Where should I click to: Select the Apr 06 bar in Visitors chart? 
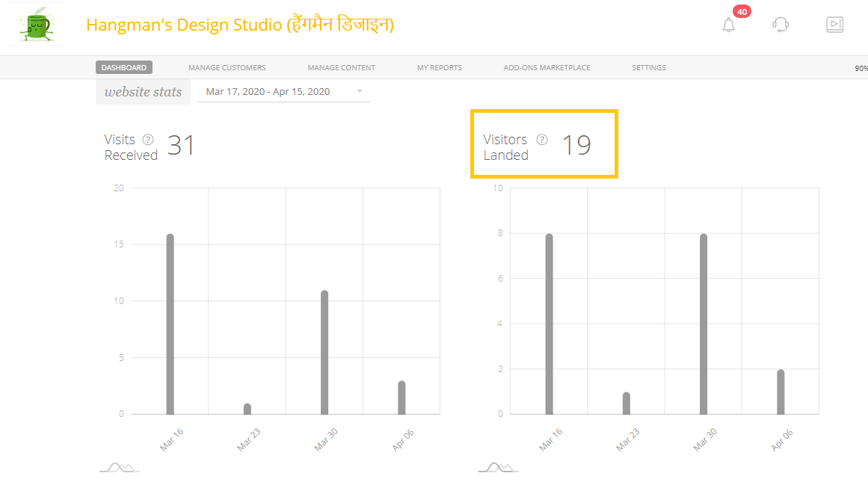click(781, 392)
